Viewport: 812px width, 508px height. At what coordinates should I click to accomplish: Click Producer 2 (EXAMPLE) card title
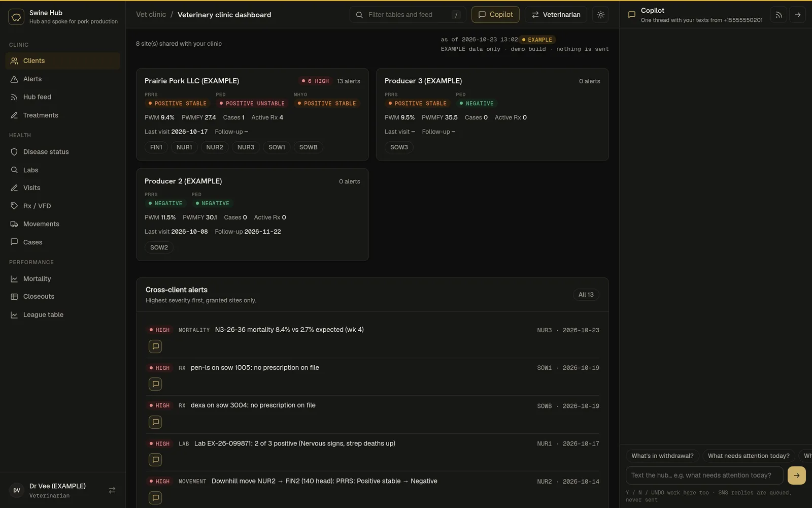[x=183, y=181]
